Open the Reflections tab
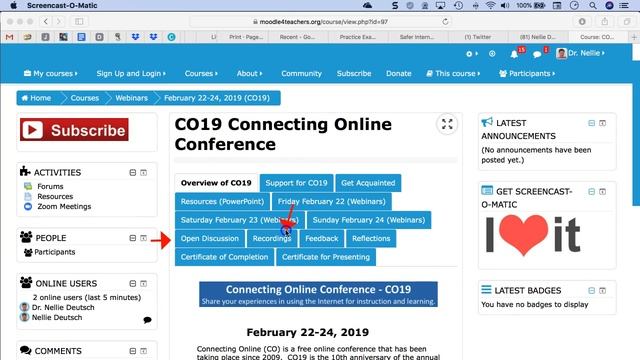Viewport: 640px width, 360px height. click(x=371, y=238)
